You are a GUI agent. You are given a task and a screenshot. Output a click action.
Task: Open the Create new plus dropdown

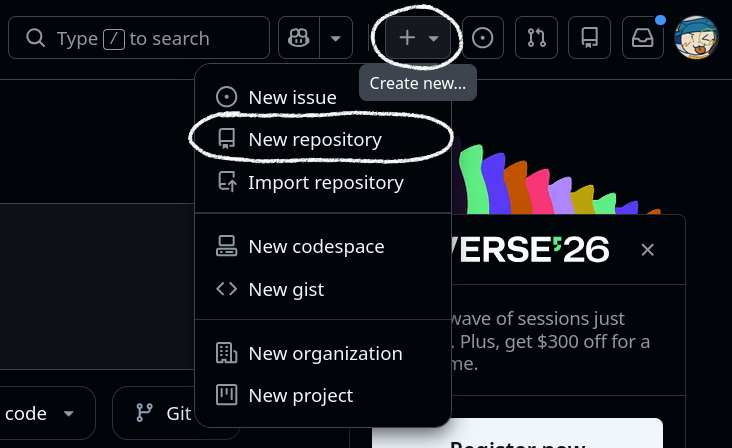(418, 38)
